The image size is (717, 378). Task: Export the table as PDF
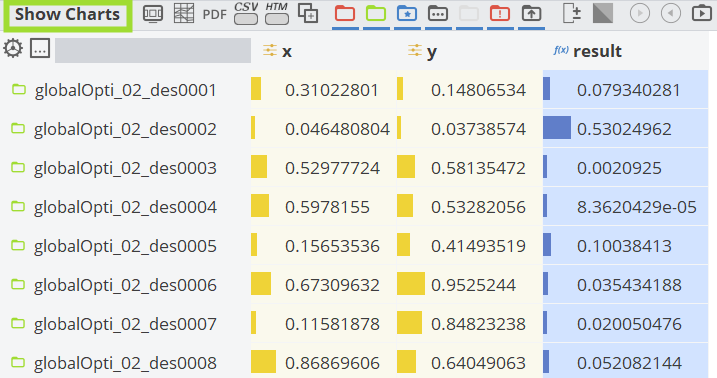[214, 15]
